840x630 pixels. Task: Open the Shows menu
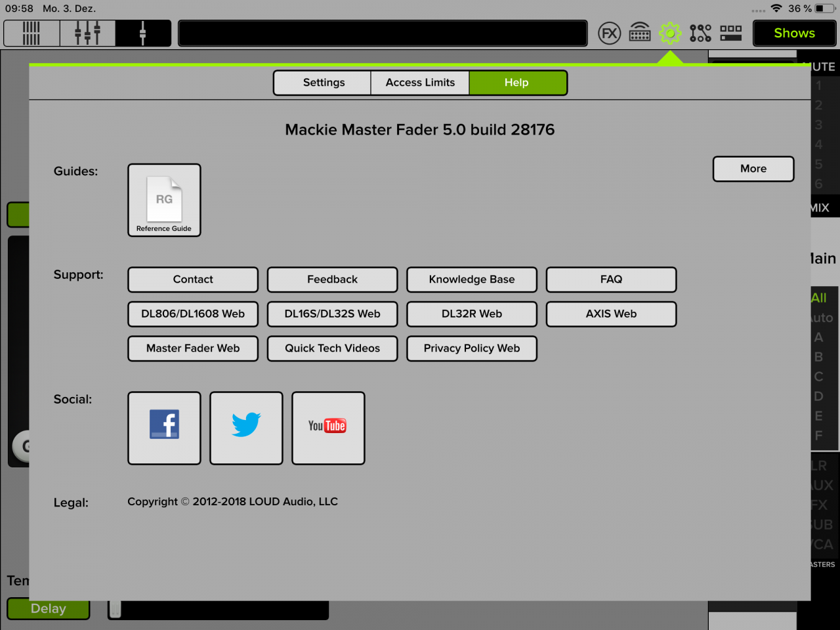coord(794,33)
